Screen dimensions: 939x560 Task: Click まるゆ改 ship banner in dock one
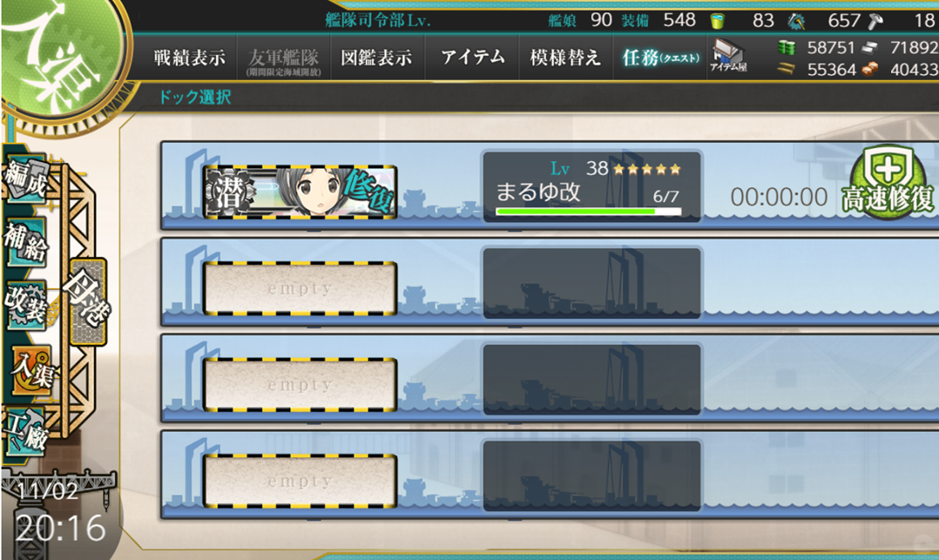[x=300, y=191]
